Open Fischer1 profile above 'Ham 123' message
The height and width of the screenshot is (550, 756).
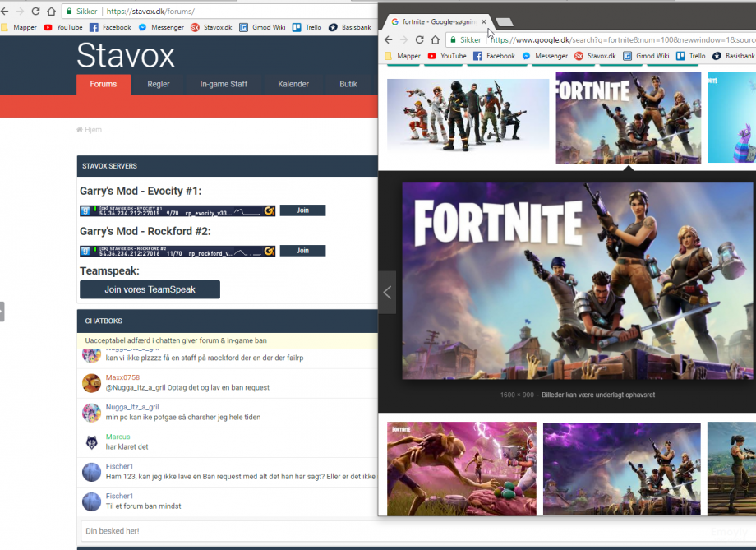(x=119, y=466)
